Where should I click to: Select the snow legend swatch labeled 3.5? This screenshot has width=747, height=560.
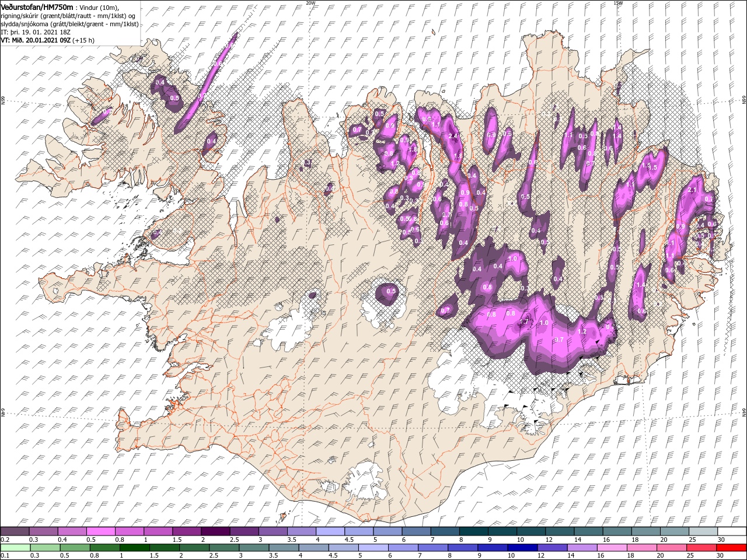(x=301, y=531)
